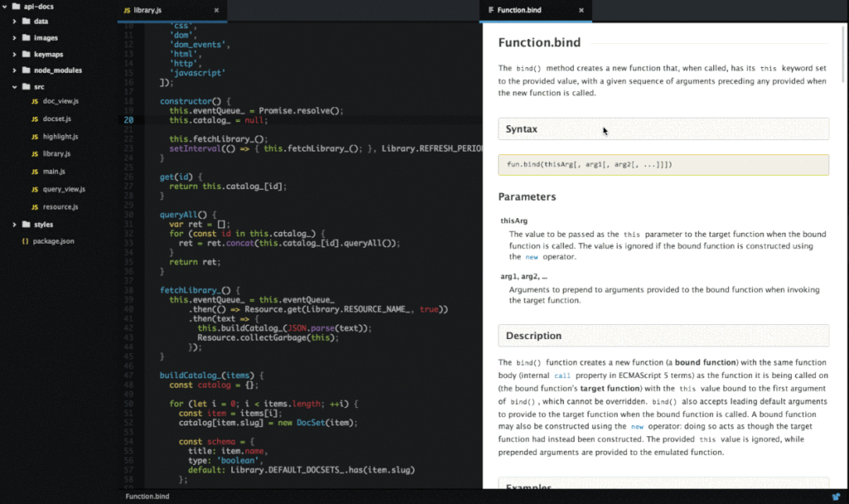Close the library.js tab
Image resolution: width=849 pixels, height=504 pixels.
point(217,12)
